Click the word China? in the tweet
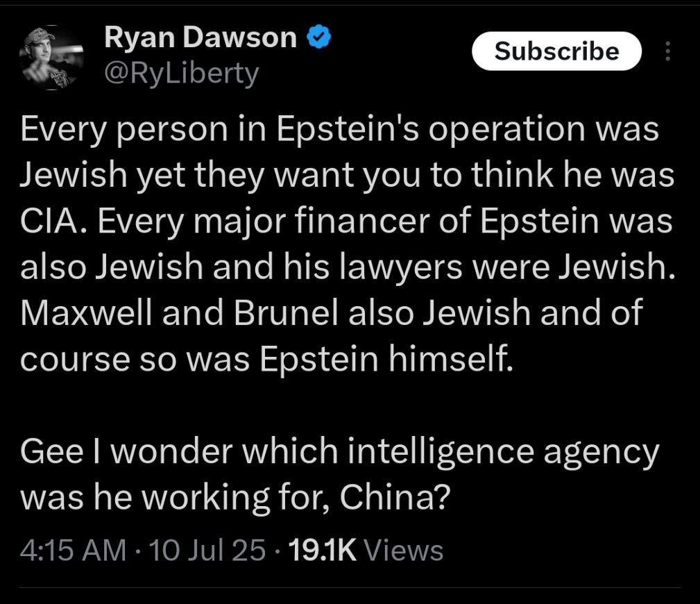Viewport: 700px width, 604px height. click(393, 497)
